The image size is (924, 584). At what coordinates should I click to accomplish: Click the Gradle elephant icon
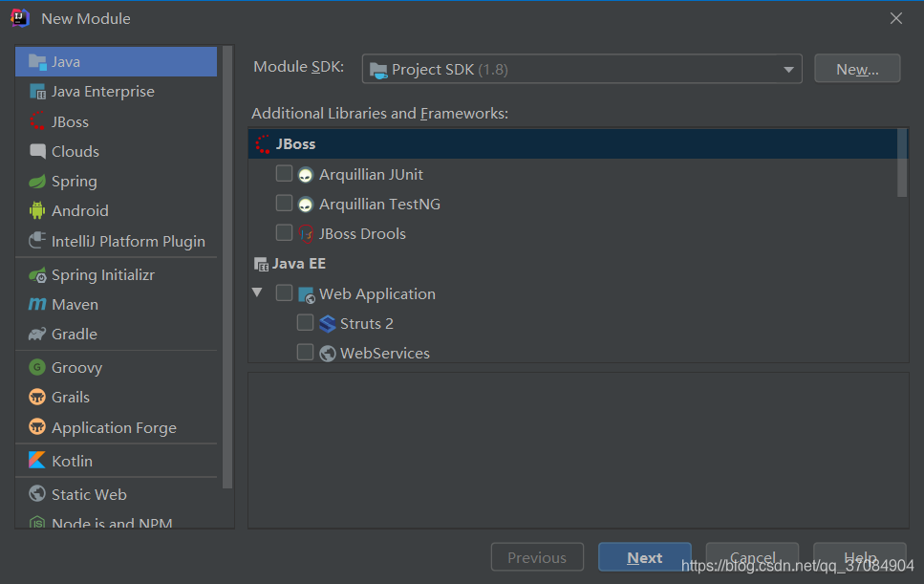(x=37, y=335)
